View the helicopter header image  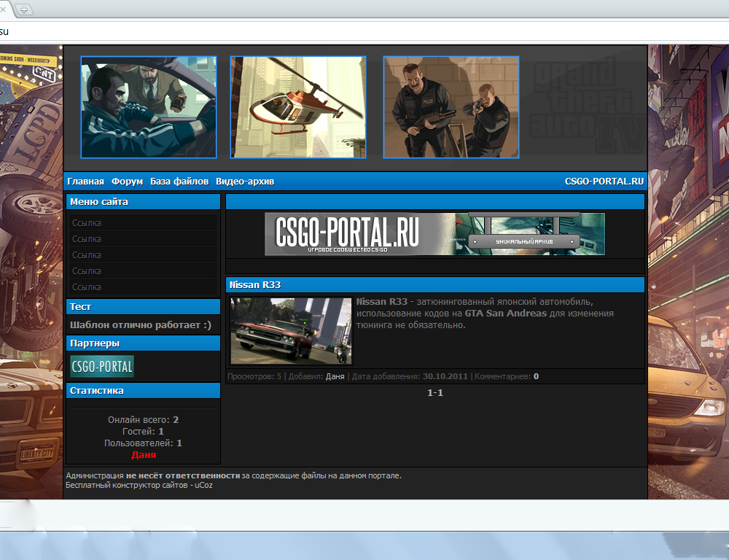[298, 107]
